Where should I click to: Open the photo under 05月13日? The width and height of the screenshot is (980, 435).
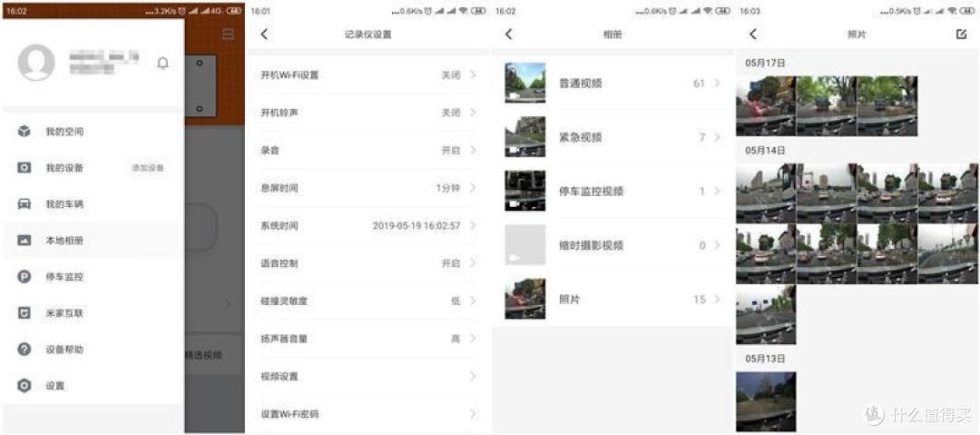coord(766,401)
